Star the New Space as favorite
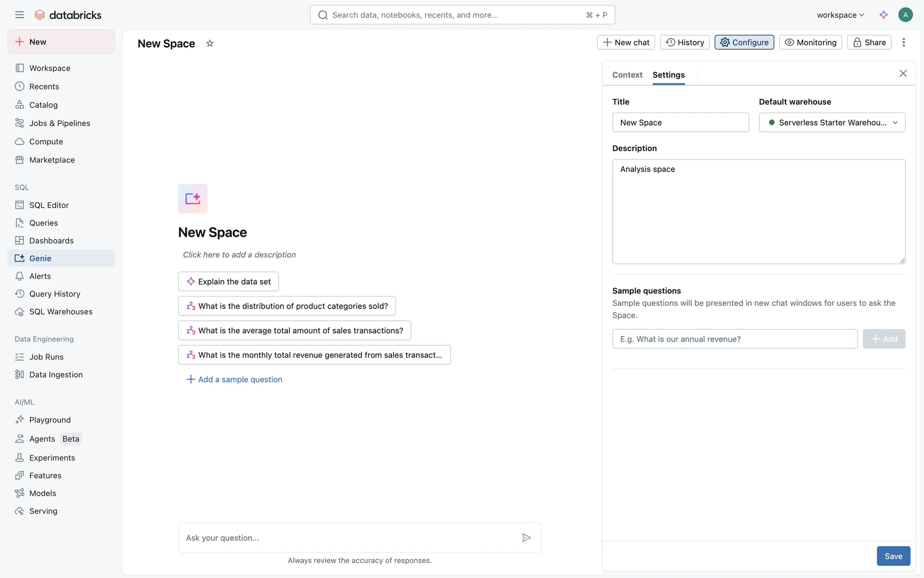The image size is (924, 578). 210,43
